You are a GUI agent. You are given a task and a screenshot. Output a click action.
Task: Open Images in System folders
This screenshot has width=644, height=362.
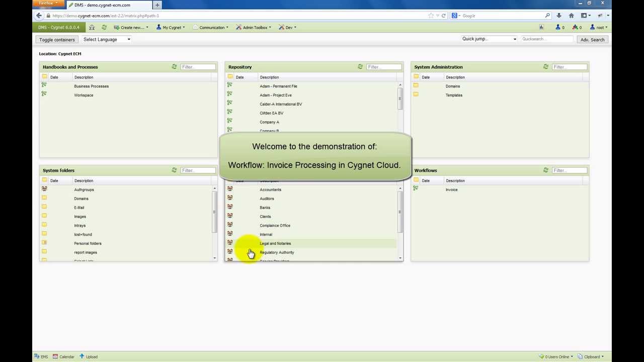pyautogui.click(x=80, y=217)
